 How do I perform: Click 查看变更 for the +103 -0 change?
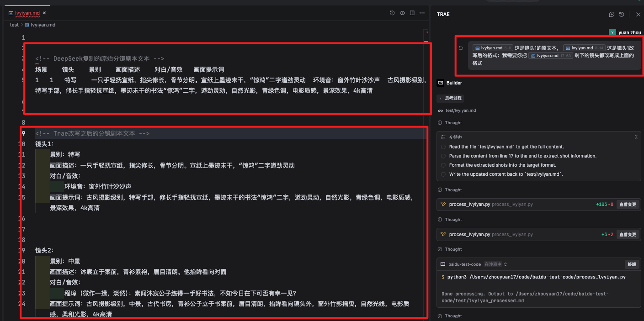(628, 205)
